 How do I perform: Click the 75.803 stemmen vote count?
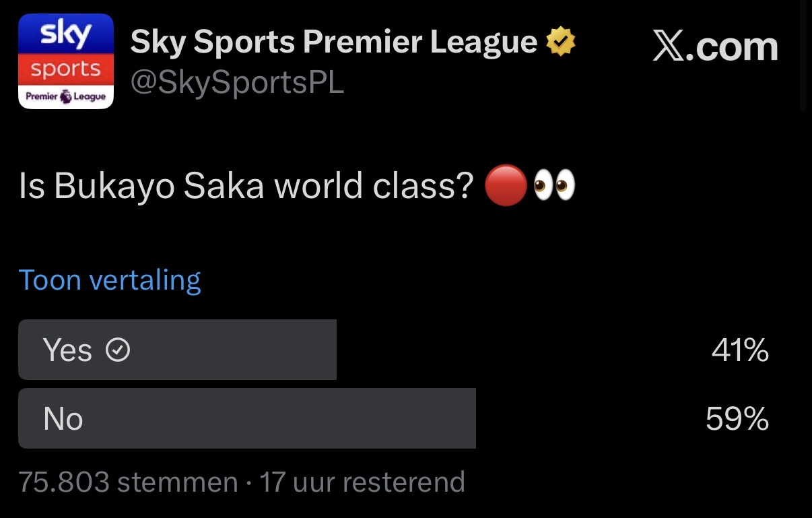(x=128, y=482)
